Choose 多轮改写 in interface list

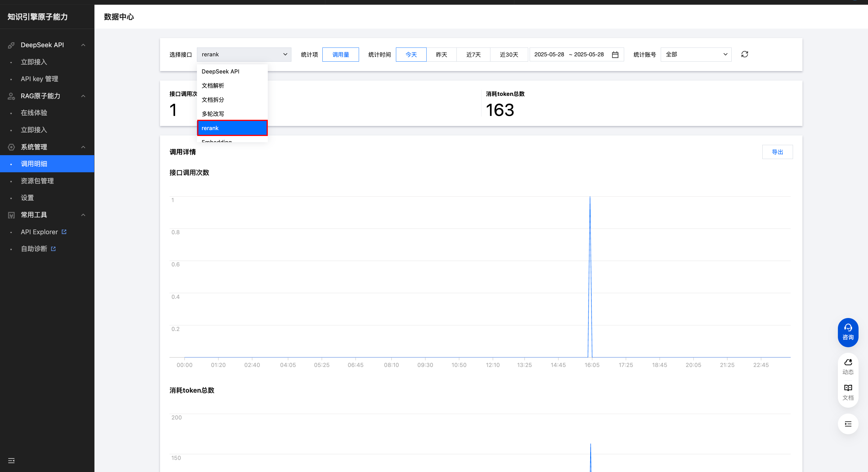tap(232, 114)
